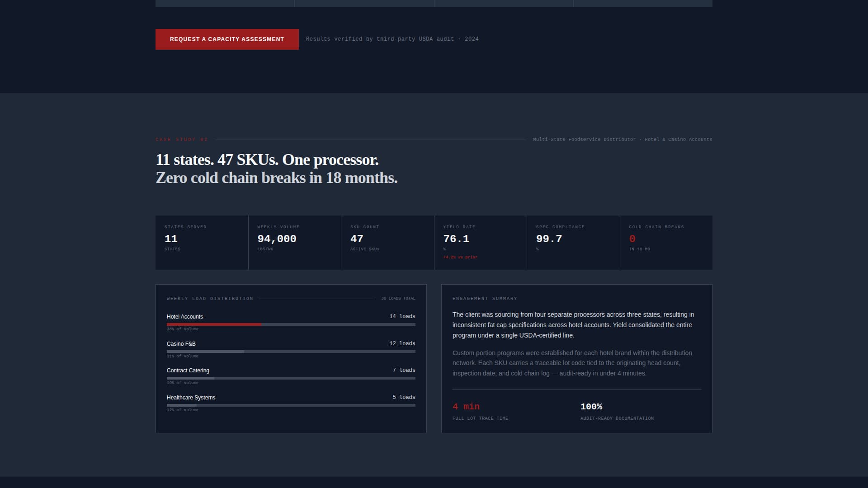The image size is (868, 488).
Task: Select the CASE STUDY 02 label
Action: [x=181, y=139]
